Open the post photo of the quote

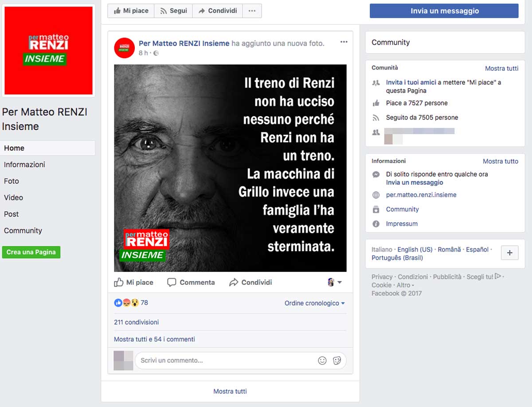pos(230,168)
